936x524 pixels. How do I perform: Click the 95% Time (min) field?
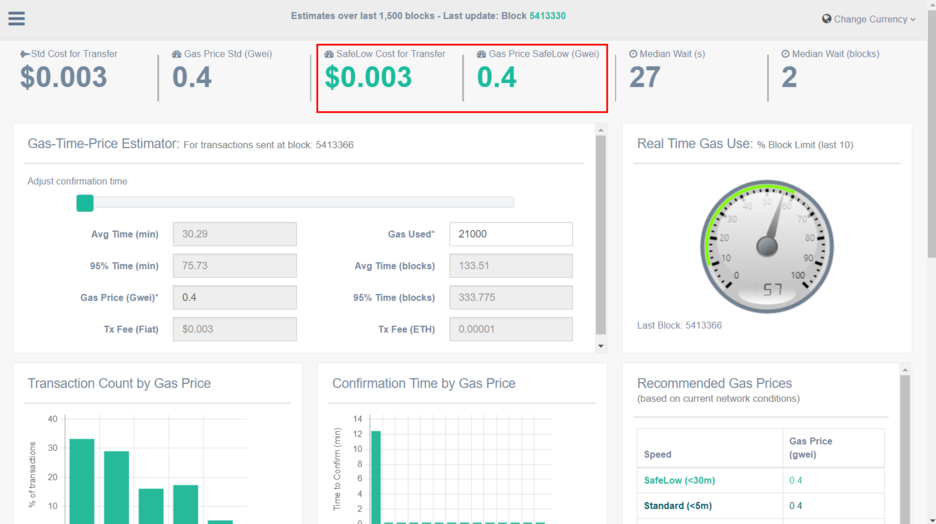click(235, 266)
